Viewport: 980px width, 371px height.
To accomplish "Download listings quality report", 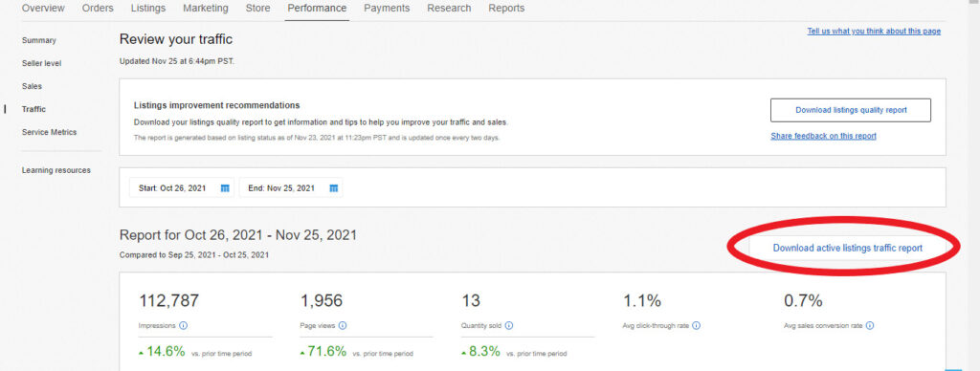I will 851,110.
